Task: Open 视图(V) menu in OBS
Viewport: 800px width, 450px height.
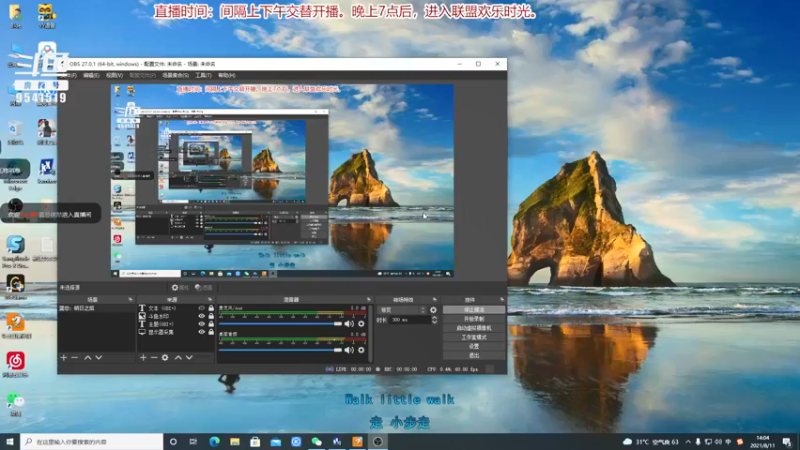Action: 114,75
